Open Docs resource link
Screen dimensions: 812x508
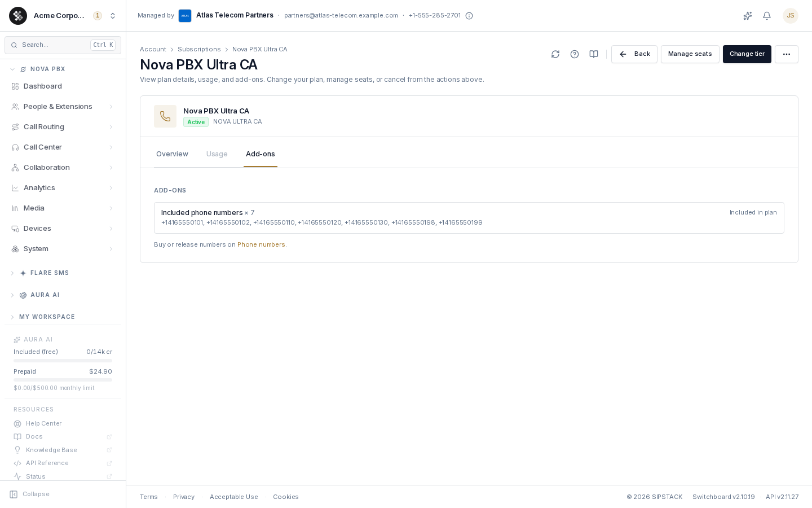coord(63,437)
